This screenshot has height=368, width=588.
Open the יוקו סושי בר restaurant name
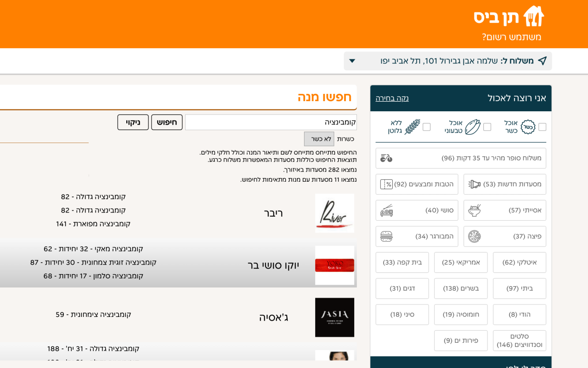(x=273, y=265)
